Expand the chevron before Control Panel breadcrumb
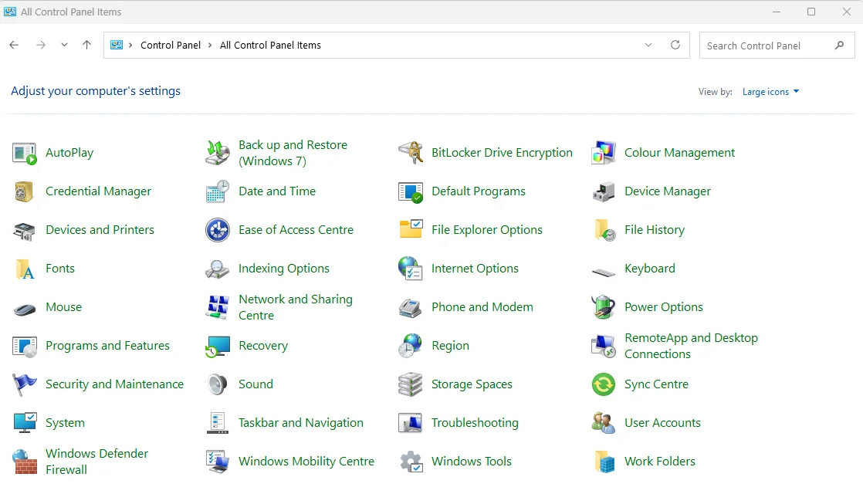Viewport: 863px width, 504px height. (130, 45)
